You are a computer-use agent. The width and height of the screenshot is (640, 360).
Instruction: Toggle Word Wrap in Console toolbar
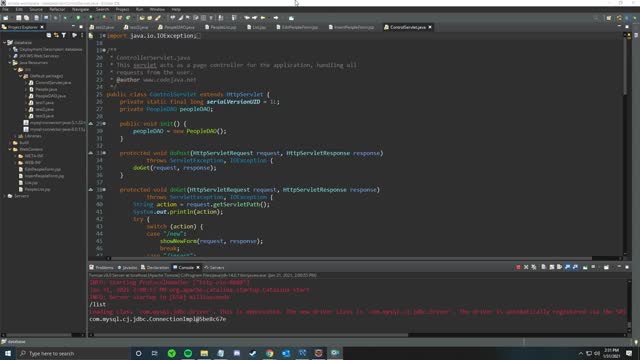point(560,267)
